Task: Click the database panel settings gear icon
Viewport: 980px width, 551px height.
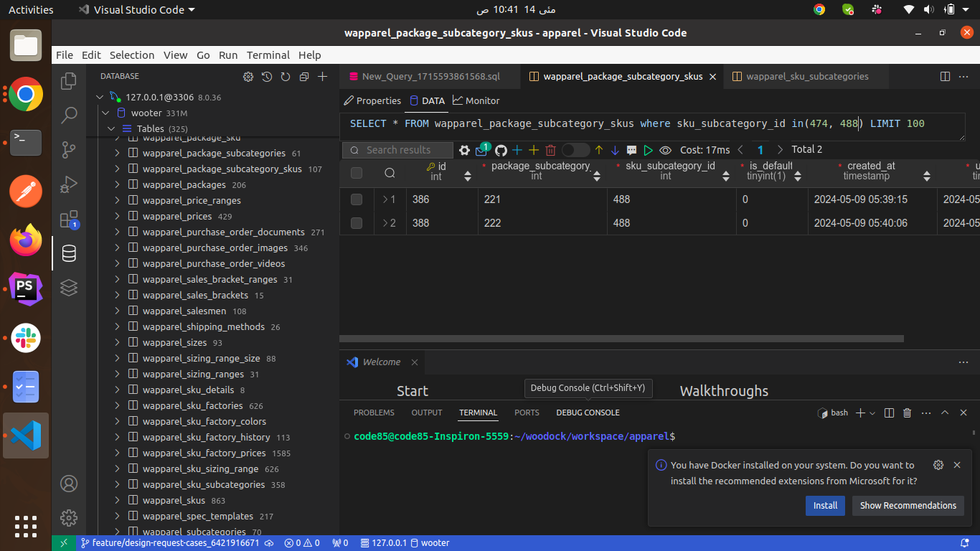Action: (248, 76)
